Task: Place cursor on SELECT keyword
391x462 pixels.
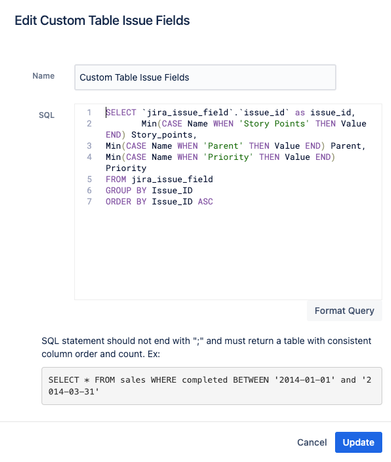Action: [121, 113]
